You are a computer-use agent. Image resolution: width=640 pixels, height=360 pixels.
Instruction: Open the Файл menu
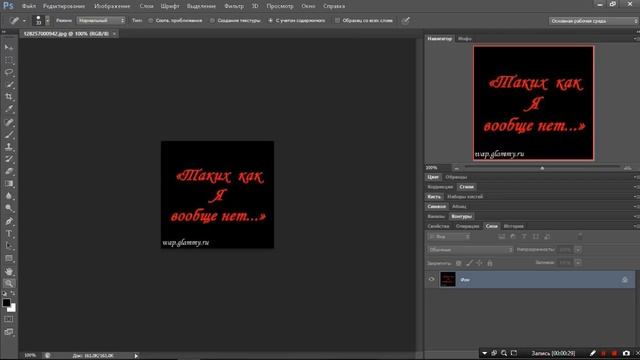(29, 6)
